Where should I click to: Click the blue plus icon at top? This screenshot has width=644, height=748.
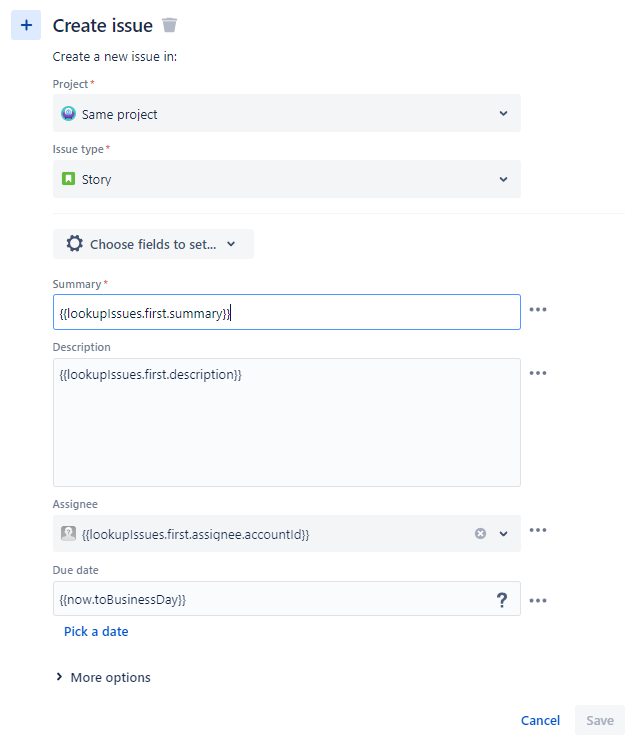click(x=26, y=25)
